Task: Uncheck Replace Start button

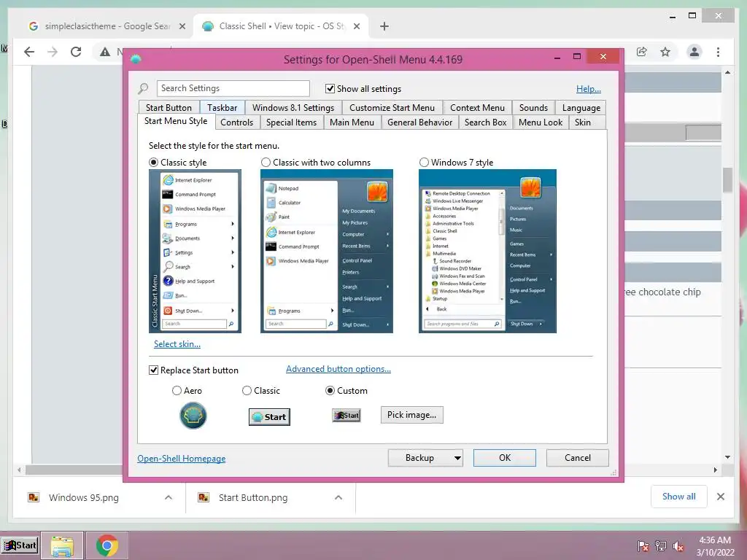Action: 153,370
